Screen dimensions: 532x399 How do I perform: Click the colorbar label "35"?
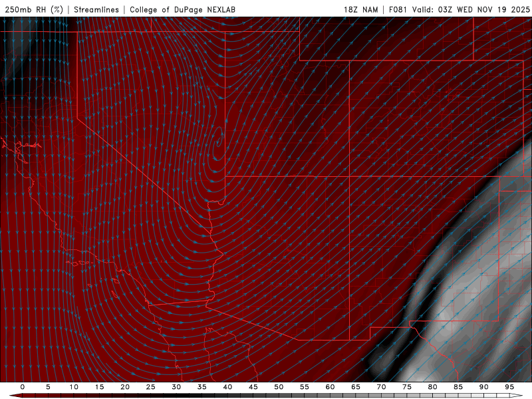[x=202, y=387]
